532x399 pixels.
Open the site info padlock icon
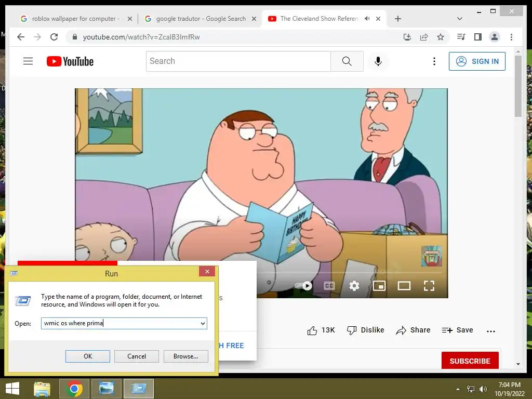tap(75, 37)
